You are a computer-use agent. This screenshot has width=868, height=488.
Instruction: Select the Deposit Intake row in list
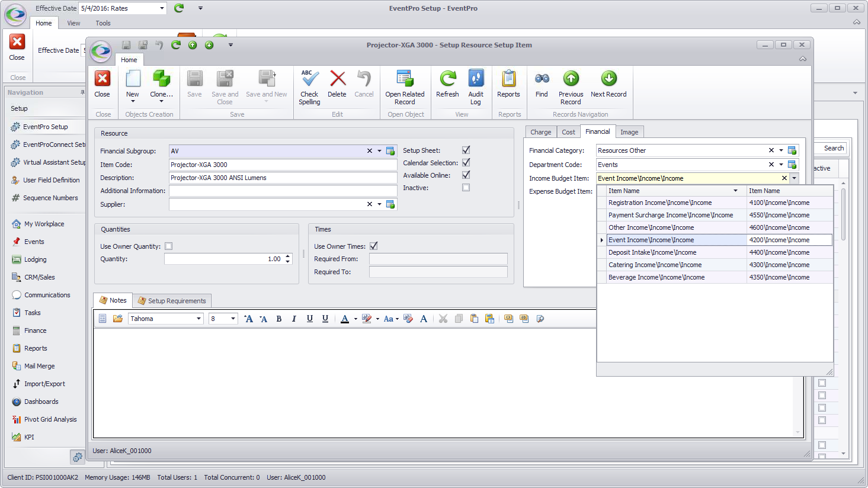click(x=715, y=252)
